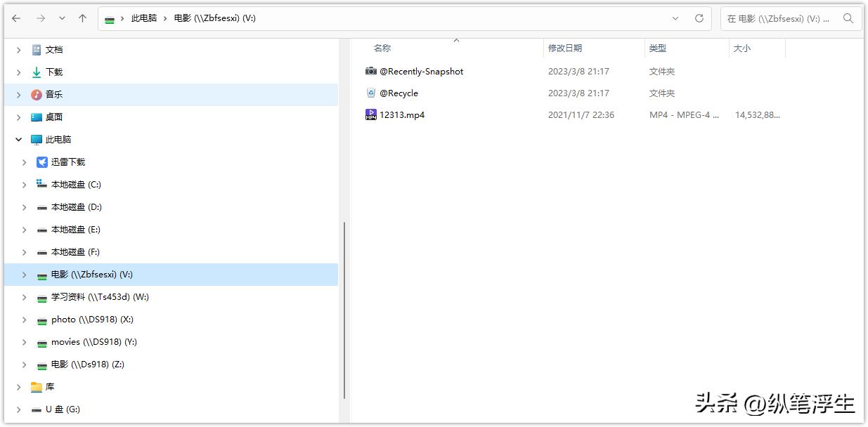The width and height of the screenshot is (868, 427).
Task: Expand 迅雷下载 node in the tree
Action: [25, 162]
